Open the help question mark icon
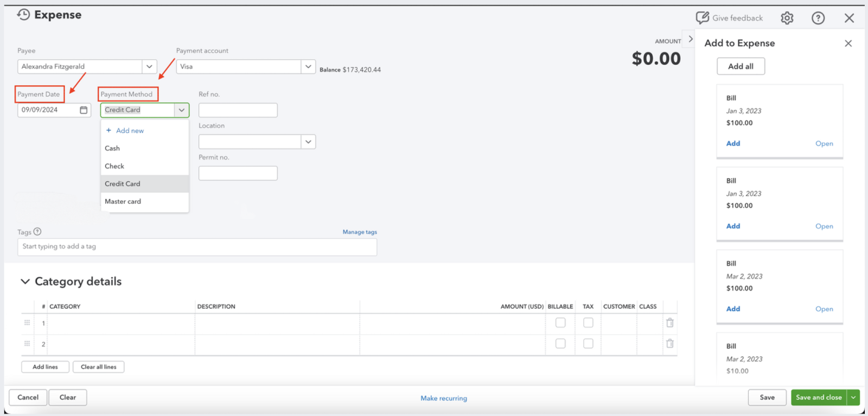The height and width of the screenshot is (416, 868). pos(818,18)
